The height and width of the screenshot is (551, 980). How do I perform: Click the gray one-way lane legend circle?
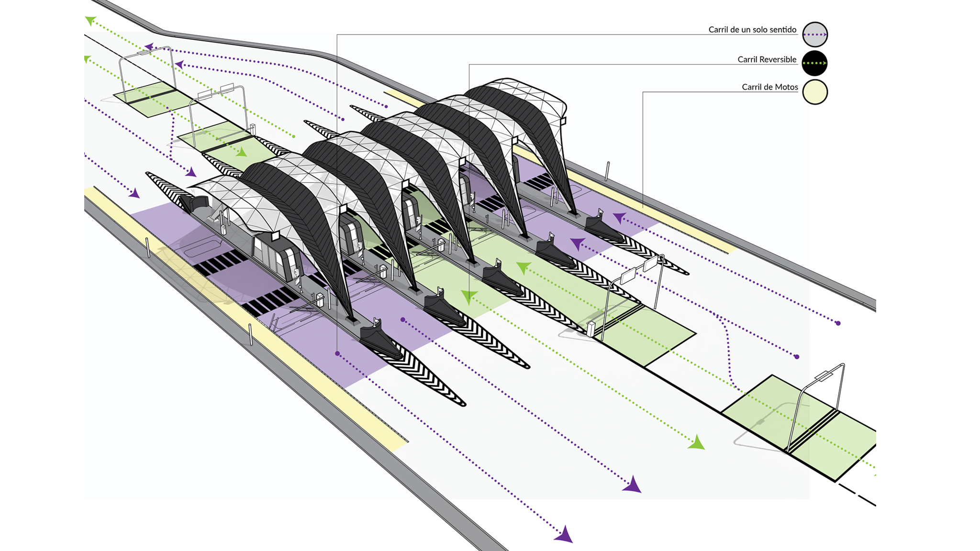coord(815,34)
